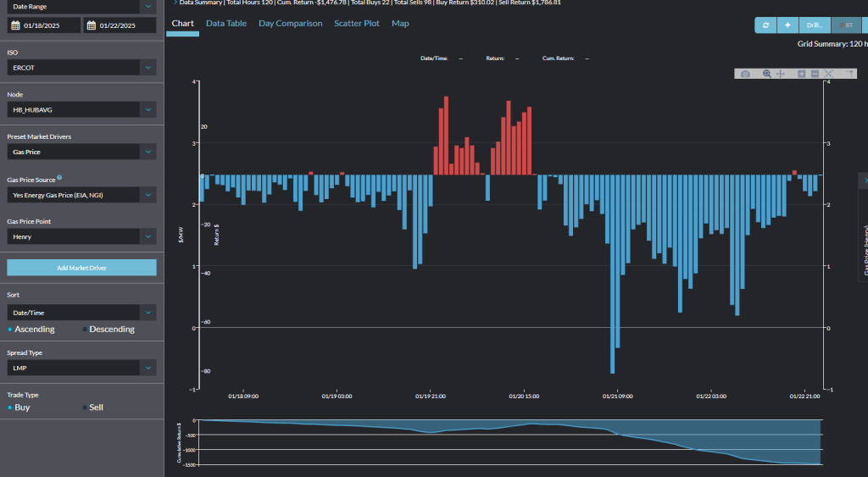868x477 pixels.
Task: Open the Gas Price Point dropdown
Action: tap(148, 237)
